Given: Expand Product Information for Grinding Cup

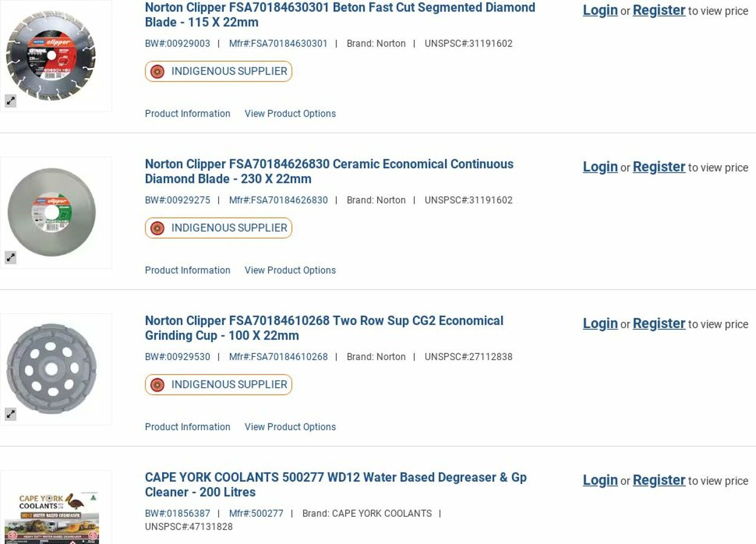Looking at the screenshot, I should (187, 427).
